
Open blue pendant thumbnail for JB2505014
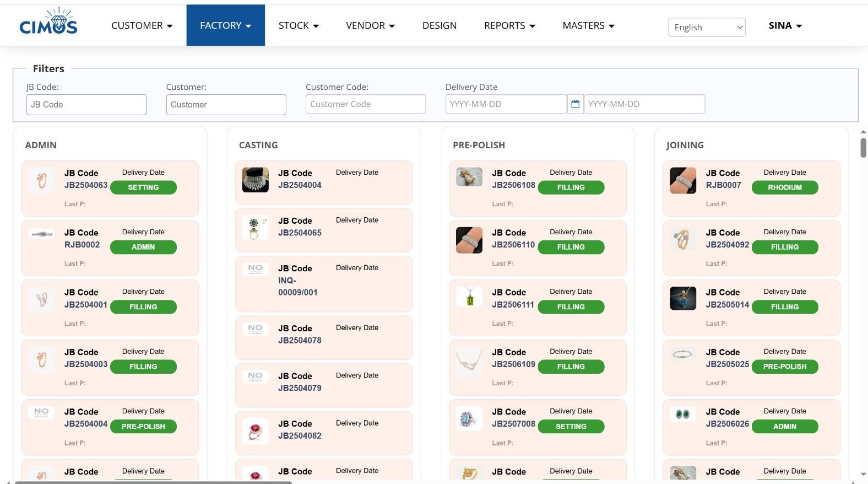point(683,298)
